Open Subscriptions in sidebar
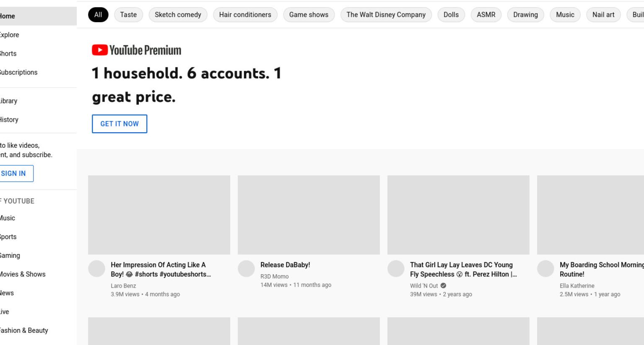644x345 pixels. tap(38, 72)
